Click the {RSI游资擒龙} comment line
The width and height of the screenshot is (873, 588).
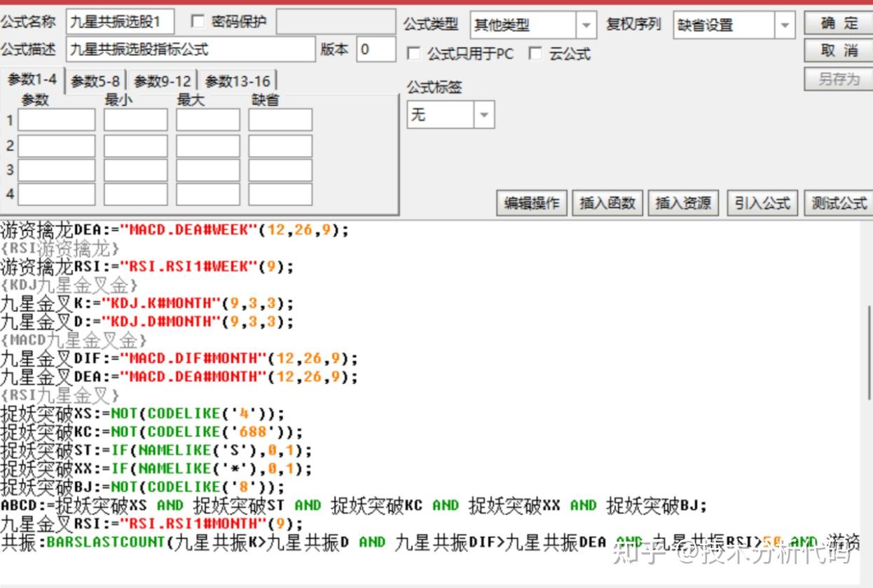coord(60,248)
